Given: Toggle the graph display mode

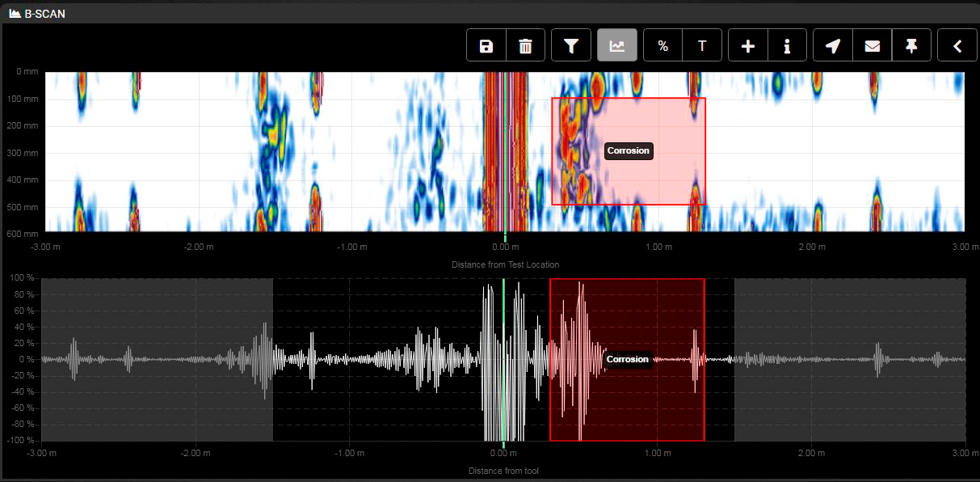Looking at the screenshot, I should pos(617,44).
